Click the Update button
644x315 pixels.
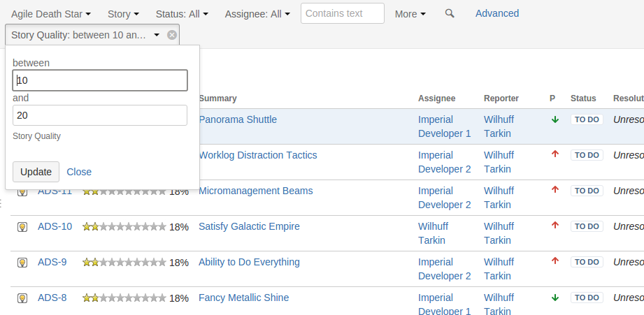click(x=36, y=172)
